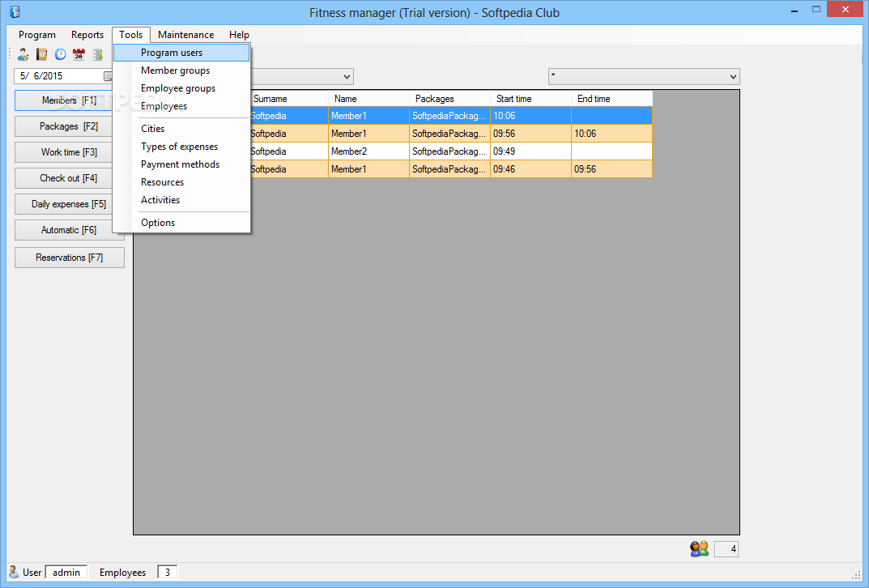Screen dimensions: 869x588
Task: Expand the left filter dropdown above the table
Action: (347, 76)
